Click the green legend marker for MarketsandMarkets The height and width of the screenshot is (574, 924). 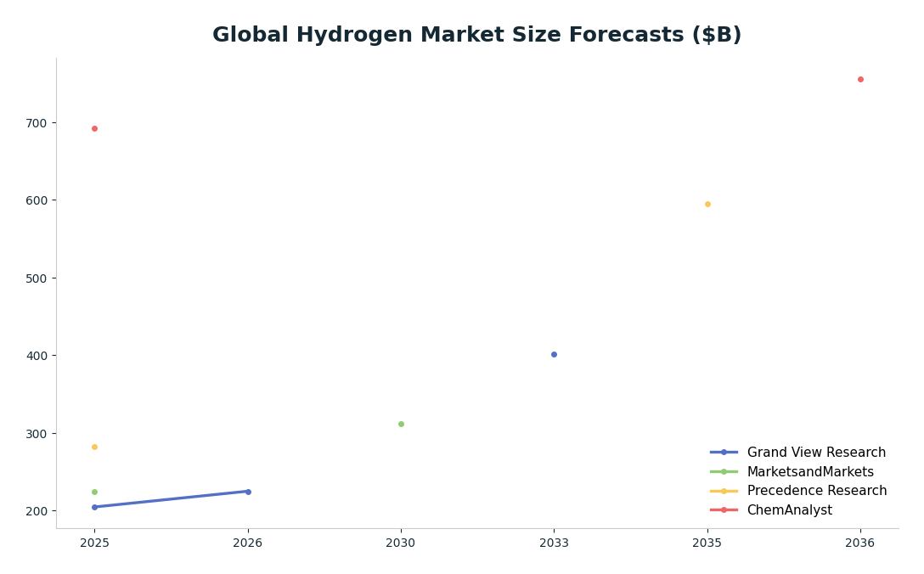click(724, 472)
